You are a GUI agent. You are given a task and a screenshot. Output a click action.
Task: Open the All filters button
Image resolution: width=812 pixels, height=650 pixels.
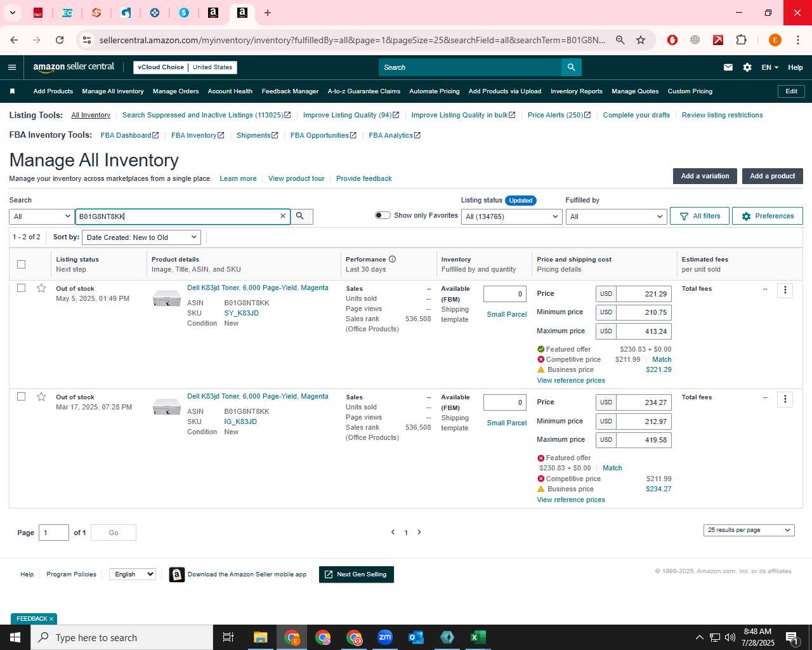(700, 216)
